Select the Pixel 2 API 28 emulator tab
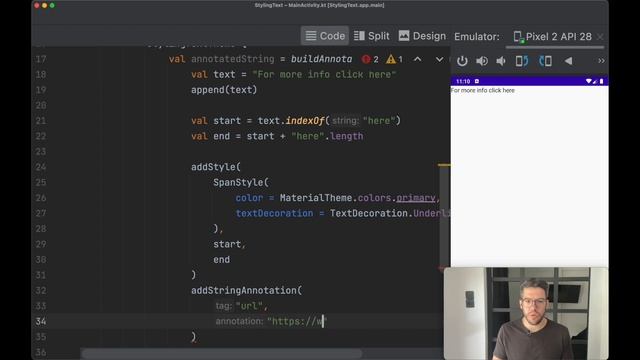The image size is (640, 360). (552, 37)
